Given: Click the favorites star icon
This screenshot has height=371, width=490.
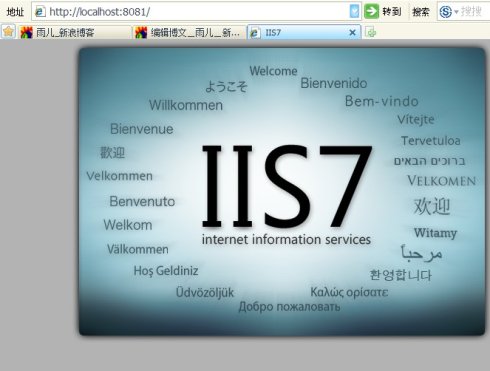Looking at the screenshot, I should 8,32.
